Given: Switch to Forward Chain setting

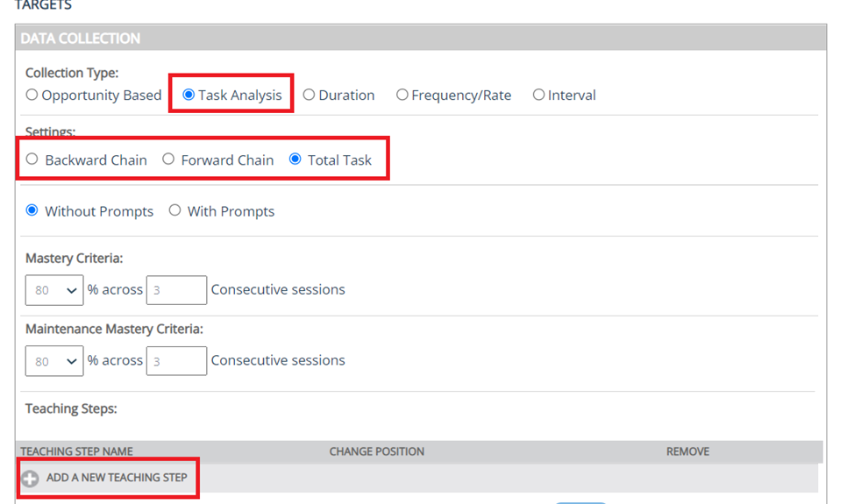Looking at the screenshot, I should 168,160.
